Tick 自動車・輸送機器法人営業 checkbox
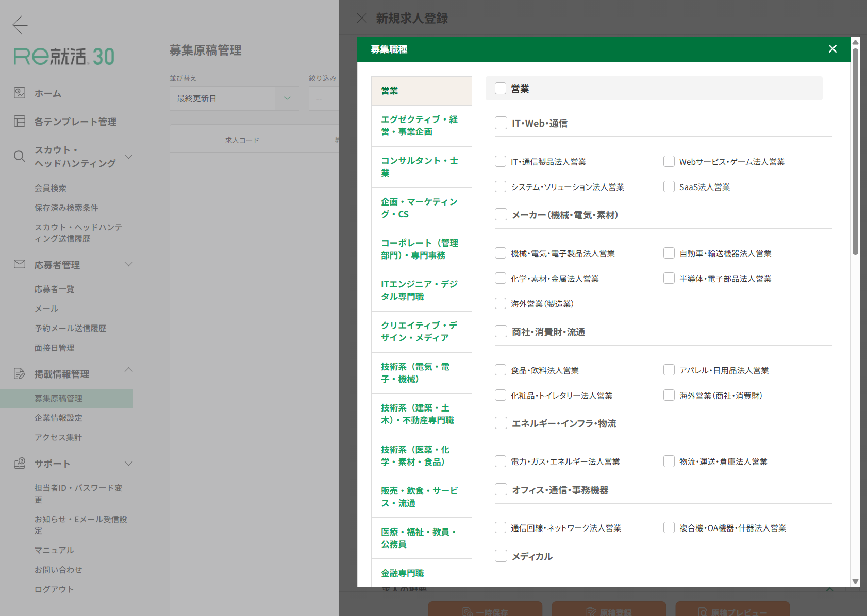This screenshot has height=616, width=867. (669, 253)
